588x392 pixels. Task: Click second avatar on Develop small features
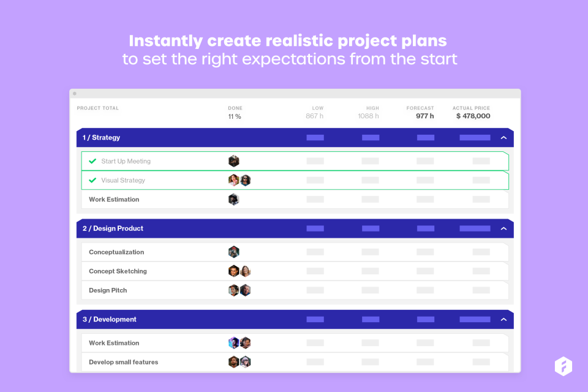[x=246, y=362]
